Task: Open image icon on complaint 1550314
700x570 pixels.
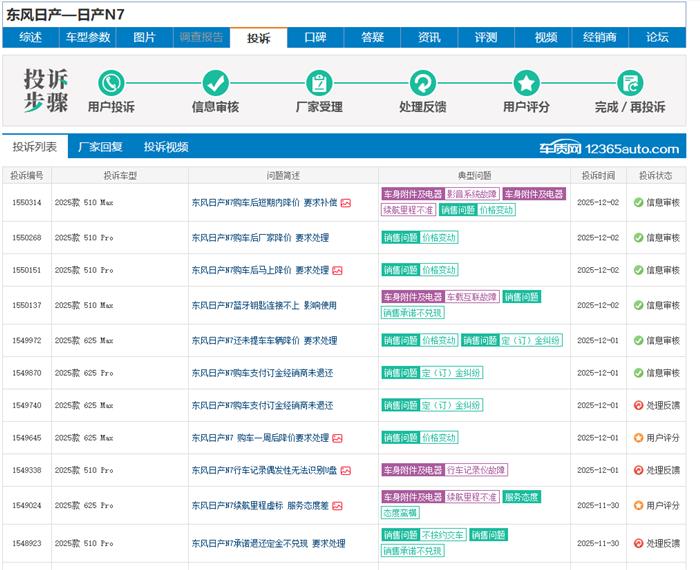Action: click(346, 203)
